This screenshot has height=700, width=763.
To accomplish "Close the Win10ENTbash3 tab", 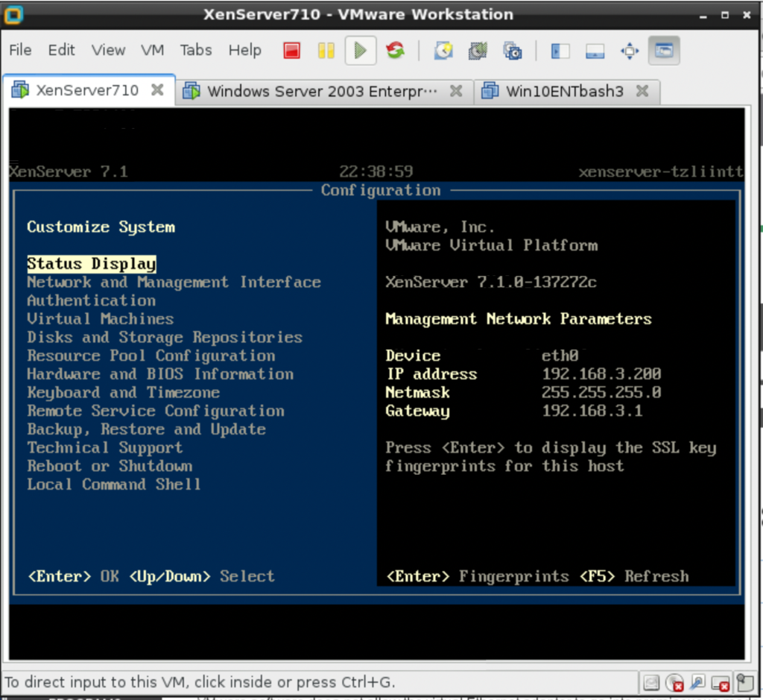I will pyautogui.click(x=642, y=90).
